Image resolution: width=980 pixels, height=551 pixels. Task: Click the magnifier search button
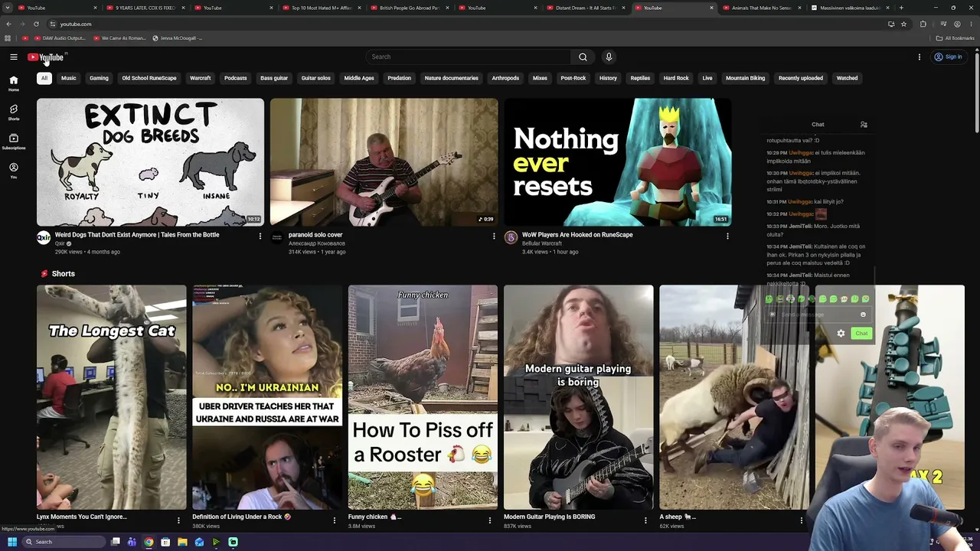(x=583, y=57)
